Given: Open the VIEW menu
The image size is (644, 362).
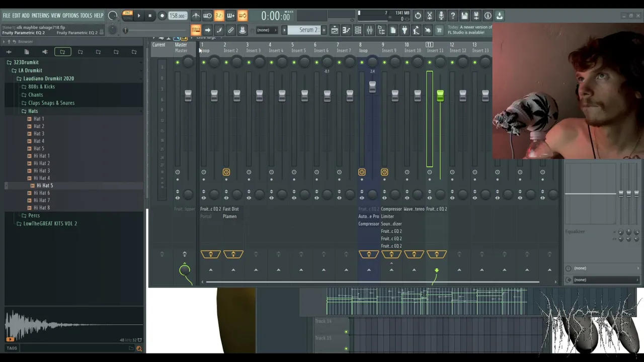Looking at the screenshot, I should point(55,16).
